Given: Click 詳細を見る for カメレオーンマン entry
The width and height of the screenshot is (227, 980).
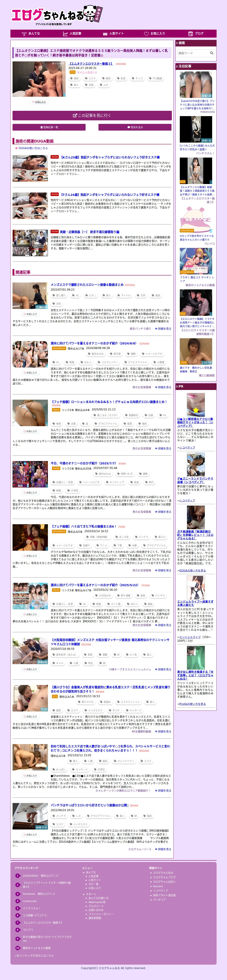Looking at the screenshot, I should (x=163, y=790).
